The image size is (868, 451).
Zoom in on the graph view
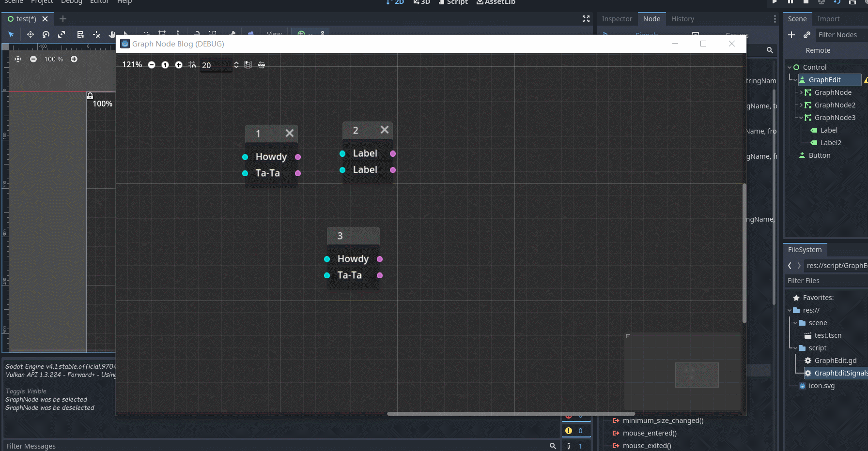[x=179, y=64]
